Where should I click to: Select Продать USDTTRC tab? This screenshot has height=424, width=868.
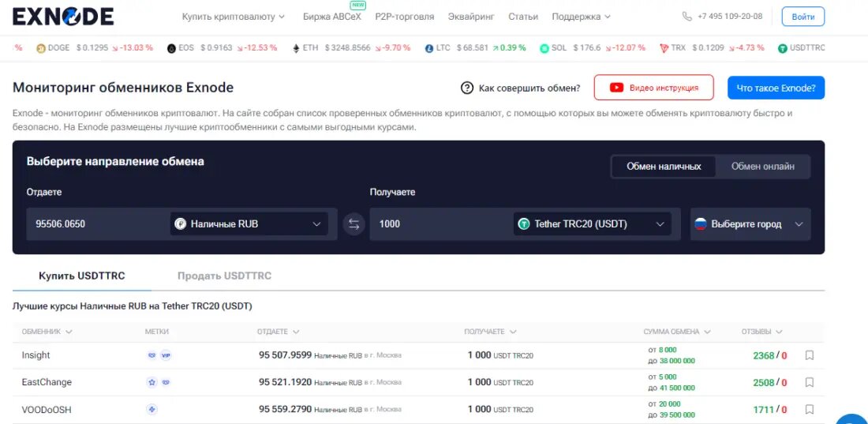coord(224,276)
